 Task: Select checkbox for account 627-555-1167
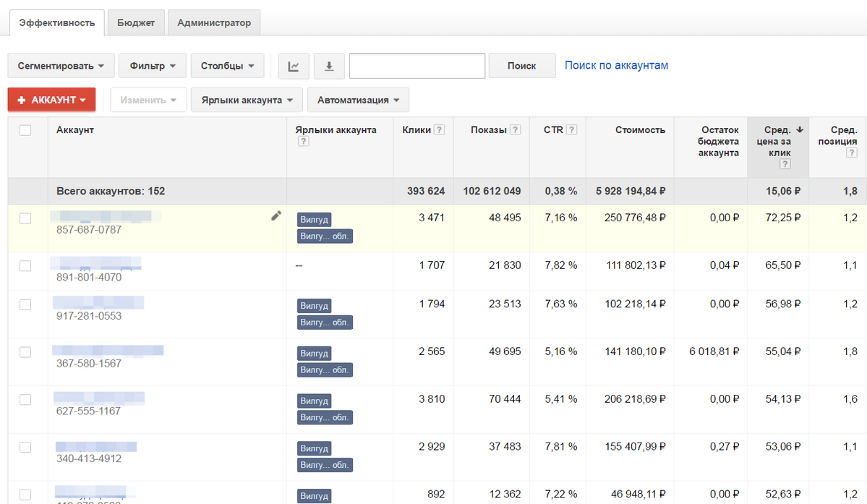click(x=25, y=400)
